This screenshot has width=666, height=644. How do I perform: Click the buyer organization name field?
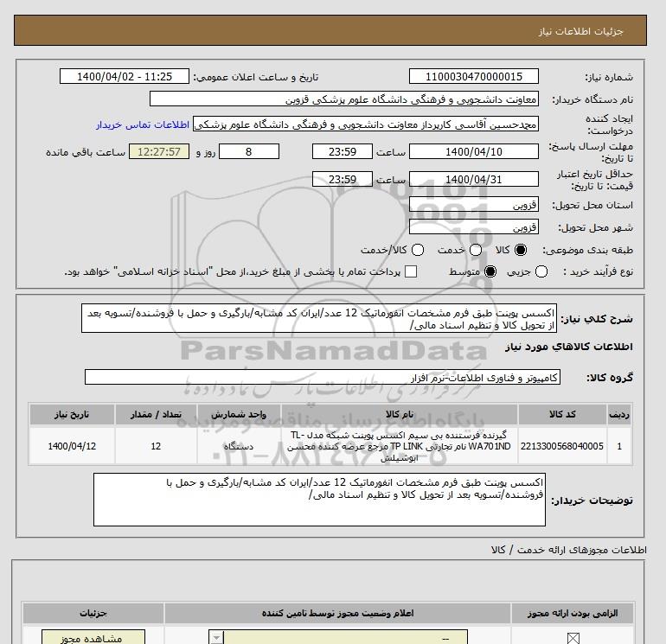click(x=344, y=99)
